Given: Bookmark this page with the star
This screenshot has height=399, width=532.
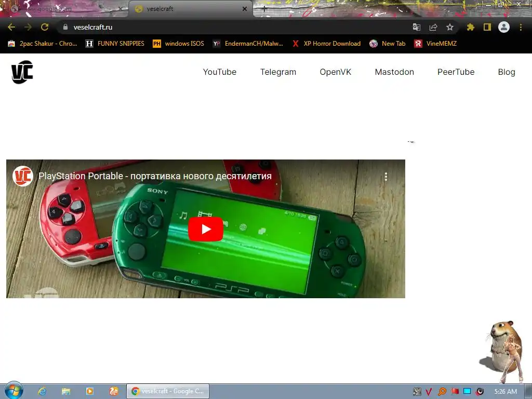Looking at the screenshot, I should point(449,27).
